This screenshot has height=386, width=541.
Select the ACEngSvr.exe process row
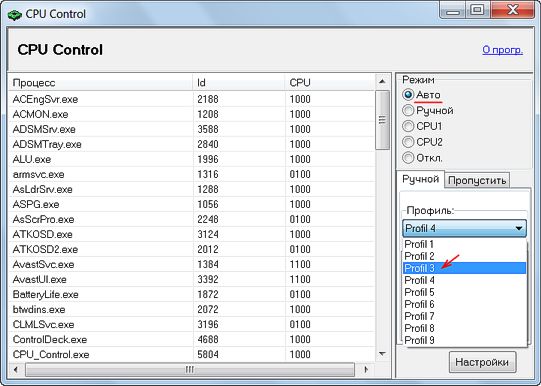click(x=192, y=99)
